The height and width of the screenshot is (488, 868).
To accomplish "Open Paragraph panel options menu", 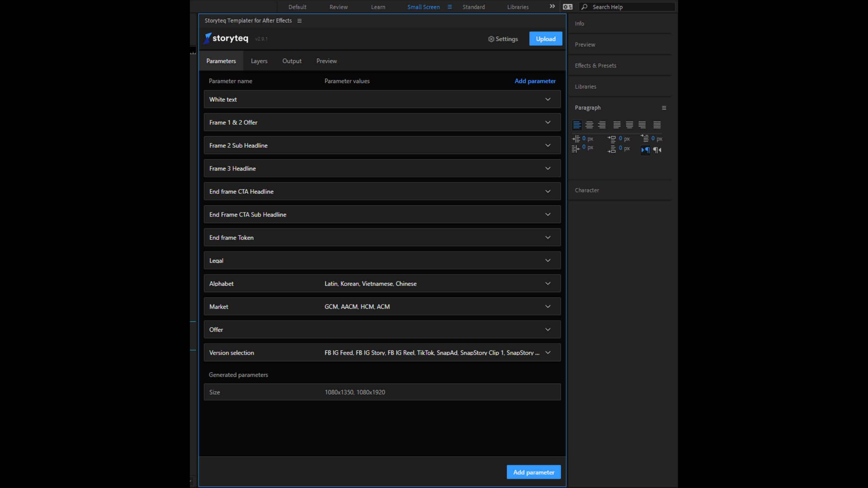I will click(x=664, y=108).
